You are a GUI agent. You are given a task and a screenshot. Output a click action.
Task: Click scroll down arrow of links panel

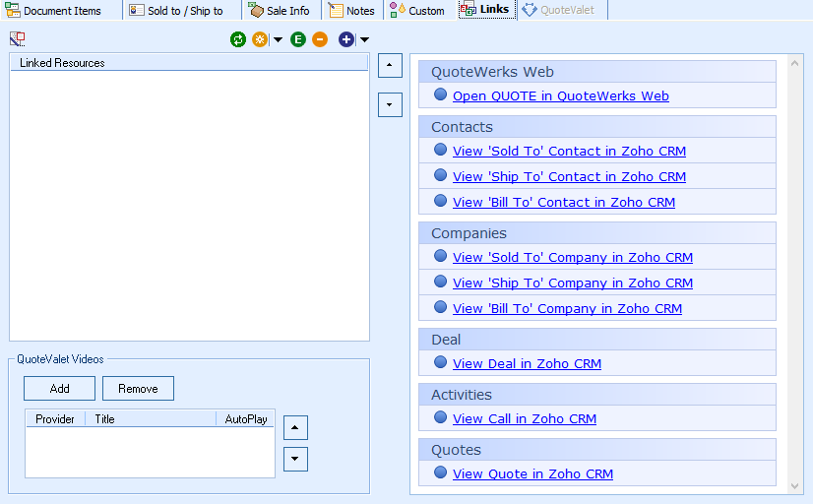coord(795,486)
